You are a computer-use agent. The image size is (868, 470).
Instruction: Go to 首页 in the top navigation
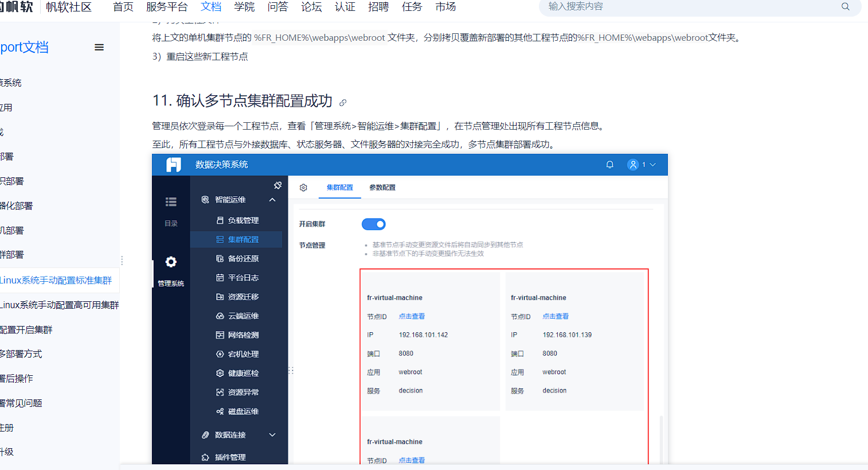(123, 7)
